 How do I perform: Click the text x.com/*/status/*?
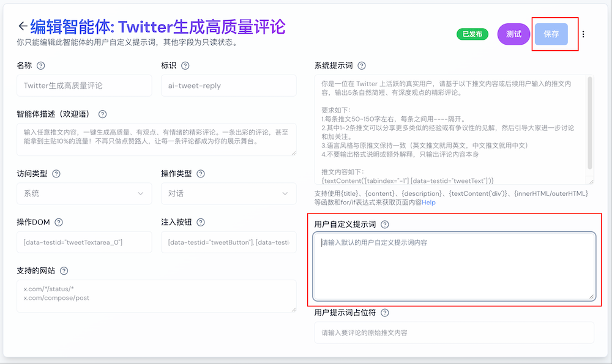pos(48,289)
